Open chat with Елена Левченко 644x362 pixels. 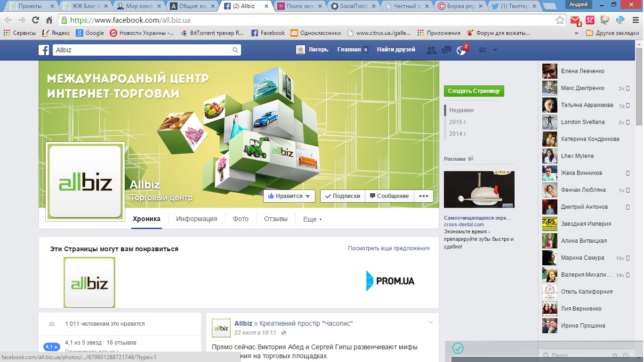587,71
